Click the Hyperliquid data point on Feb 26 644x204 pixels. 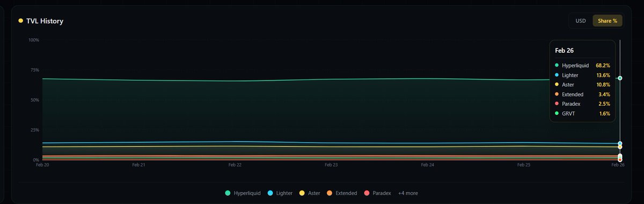(620, 78)
